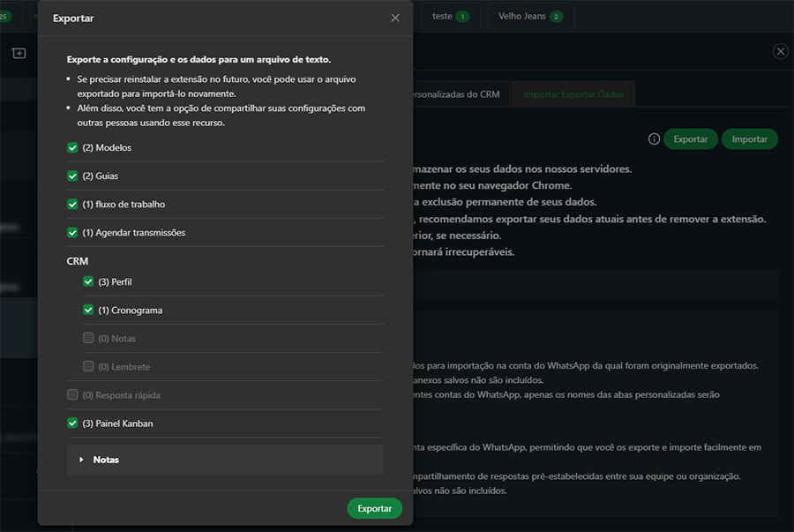Click the info icon beside Exportar
This screenshot has width=794, height=532.
point(654,139)
